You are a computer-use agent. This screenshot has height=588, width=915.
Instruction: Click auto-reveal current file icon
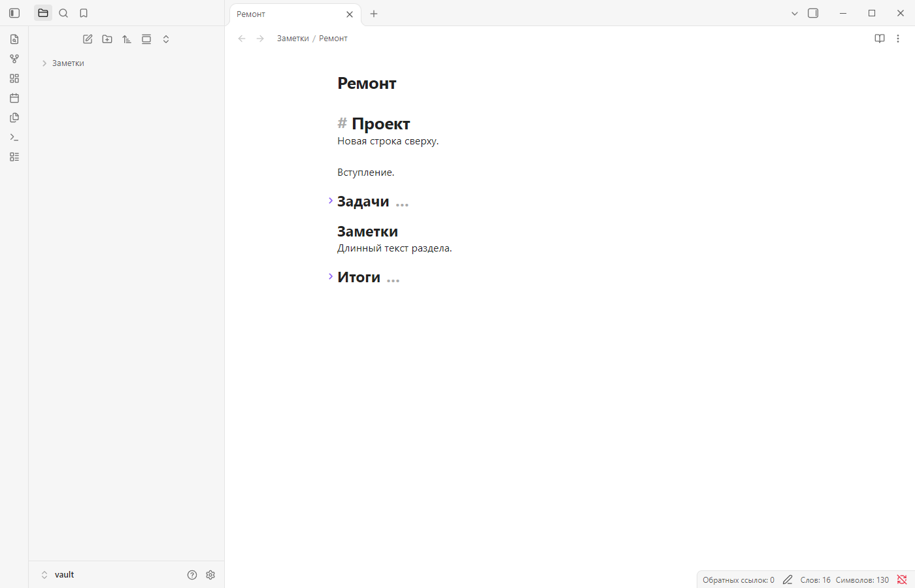tap(146, 39)
